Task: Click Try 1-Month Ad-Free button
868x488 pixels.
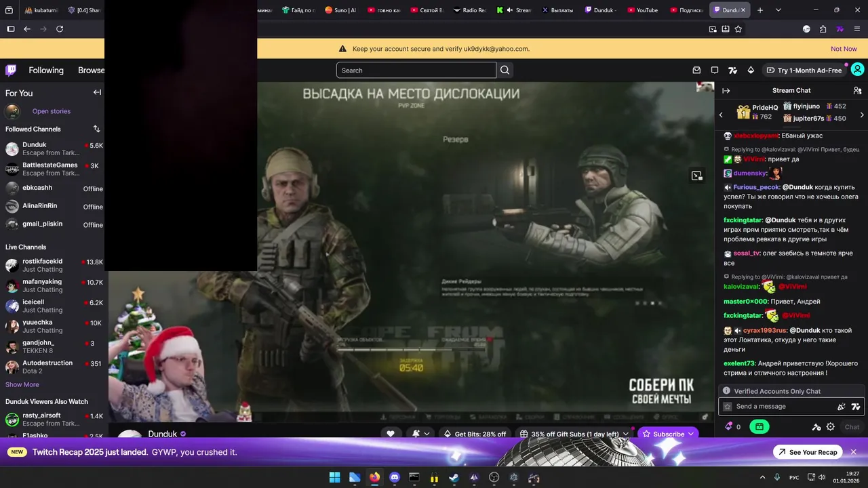Action: (x=804, y=70)
